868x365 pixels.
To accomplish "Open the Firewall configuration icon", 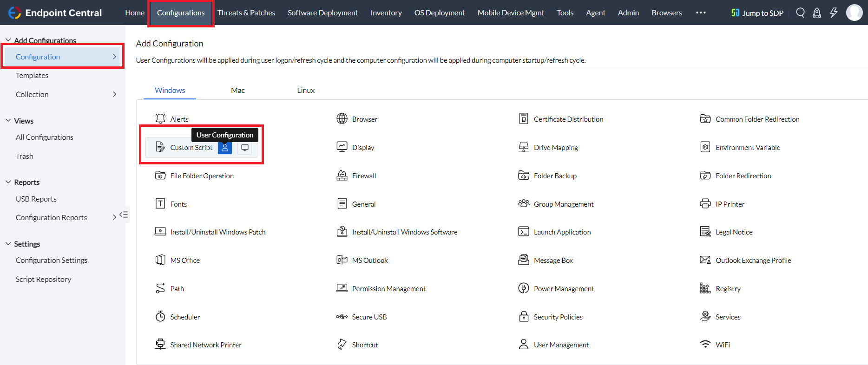I will 342,176.
